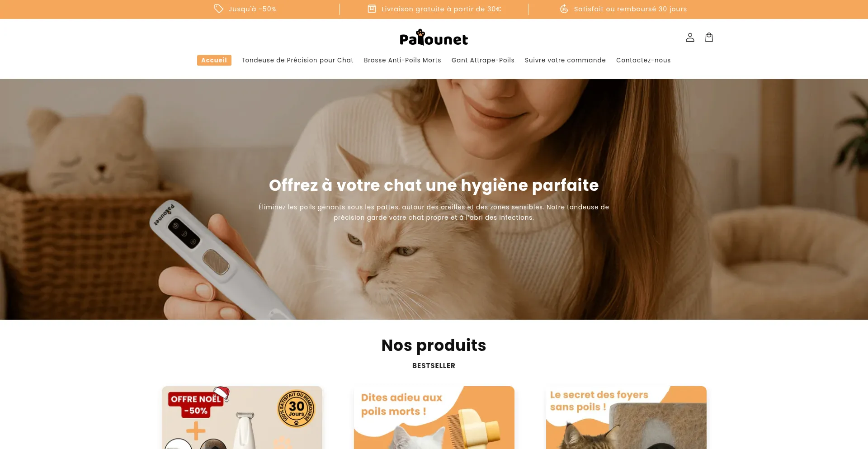Open 'Le secret des foyers sans poils' product
This screenshot has width=868, height=449.
coord(626,417)
